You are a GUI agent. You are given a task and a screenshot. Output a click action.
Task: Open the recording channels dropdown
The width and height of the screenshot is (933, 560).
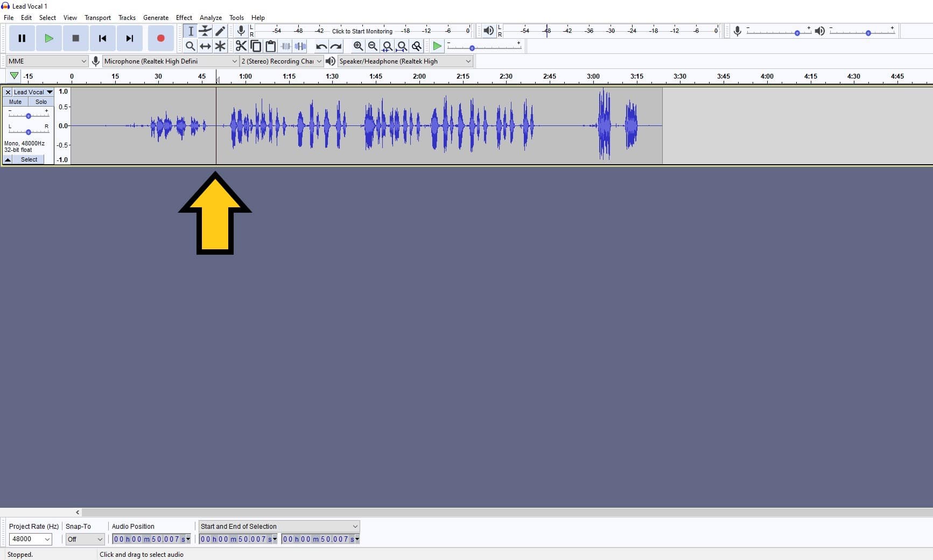[281, 61]
